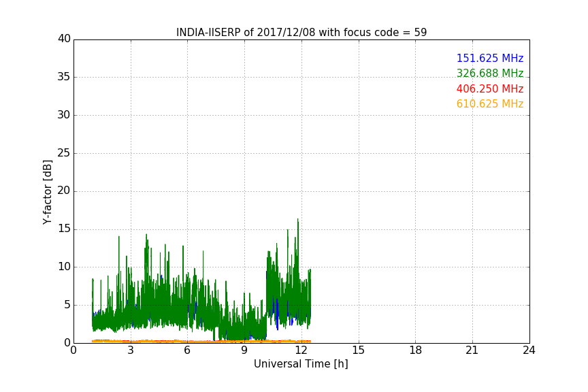Click the x-axis tick label 24
The image size is (588, 392).
click(529, 350)
